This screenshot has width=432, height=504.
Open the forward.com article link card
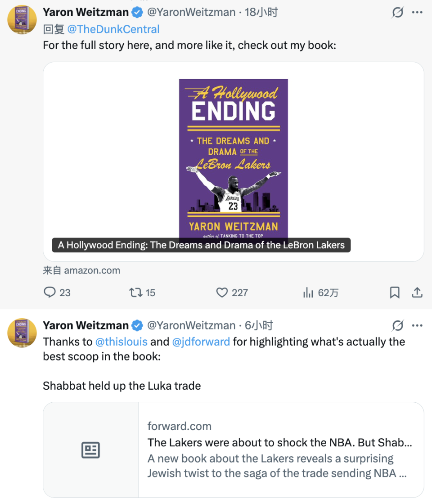(x=281, y=450)
